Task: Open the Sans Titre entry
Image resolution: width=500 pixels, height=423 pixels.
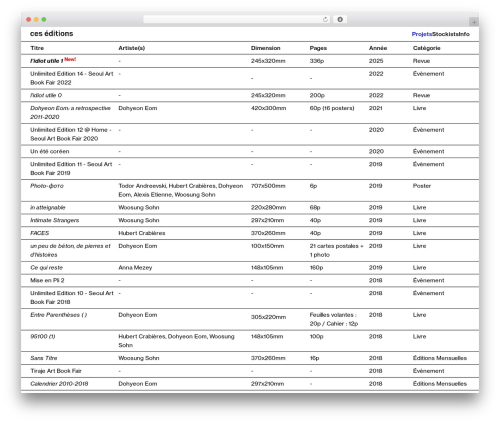Action: pyautogui.click(x=44, y=358)
